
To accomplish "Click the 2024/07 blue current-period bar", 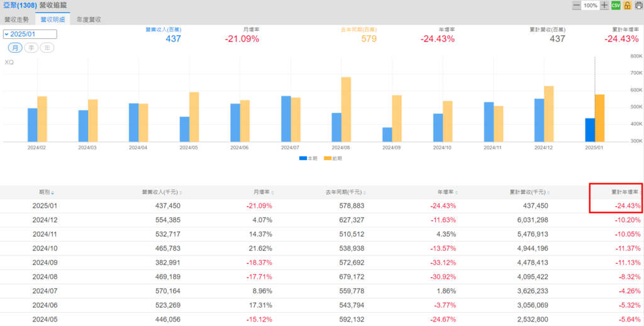I will [x=286, y=119].
